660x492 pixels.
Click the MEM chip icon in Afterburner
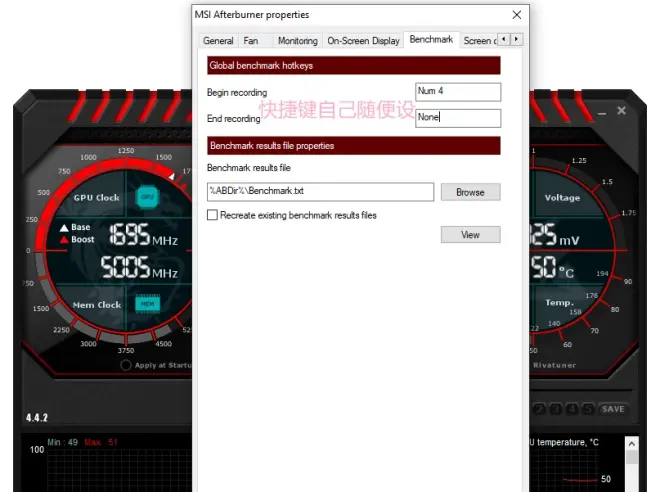[147, 303]
